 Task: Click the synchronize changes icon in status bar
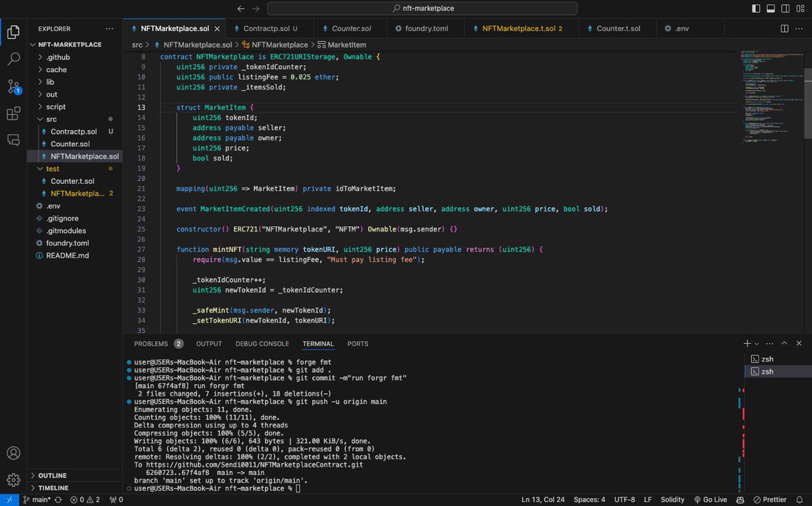click(59, 499)
